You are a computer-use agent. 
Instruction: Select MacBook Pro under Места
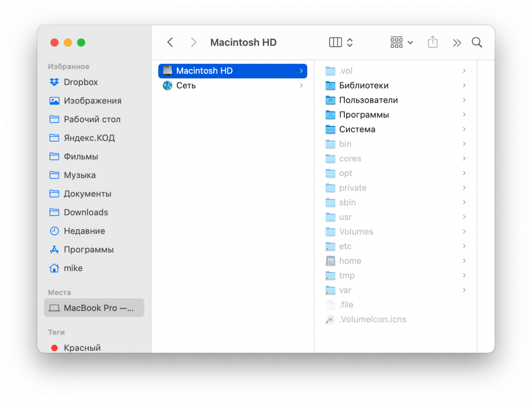(x=94, y=308)
